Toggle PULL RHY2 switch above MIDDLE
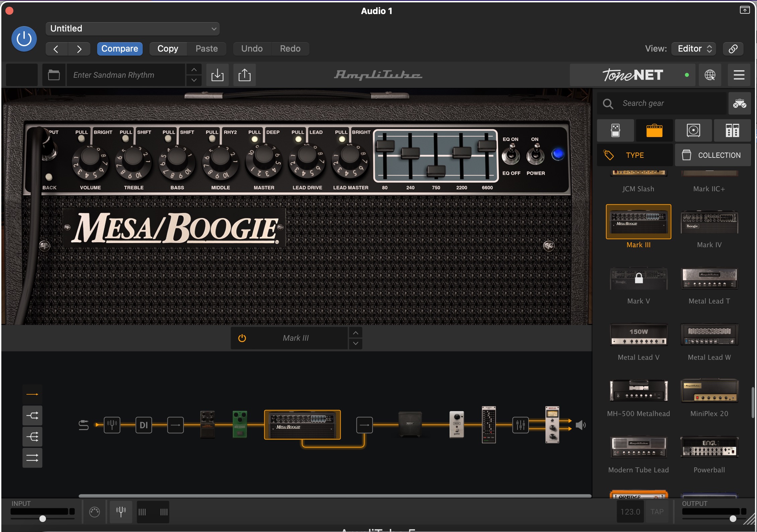 [x=212, y=138]
